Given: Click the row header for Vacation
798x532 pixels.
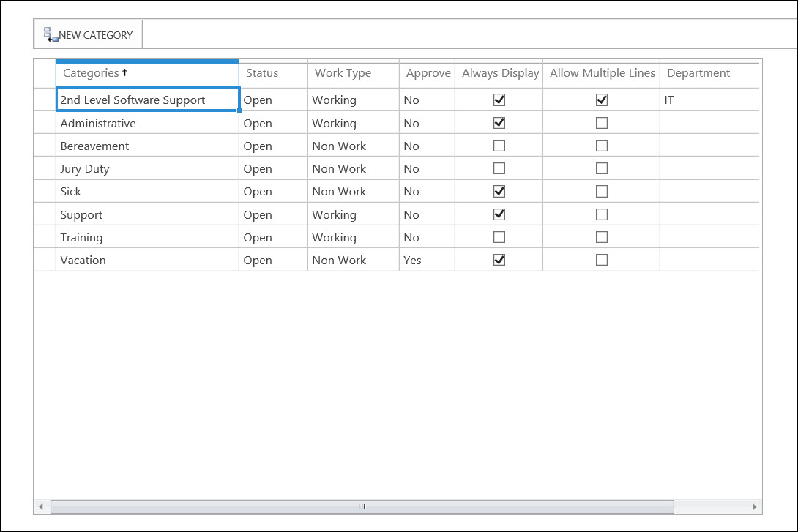Looking at the screenshot, I should [45, 260].
